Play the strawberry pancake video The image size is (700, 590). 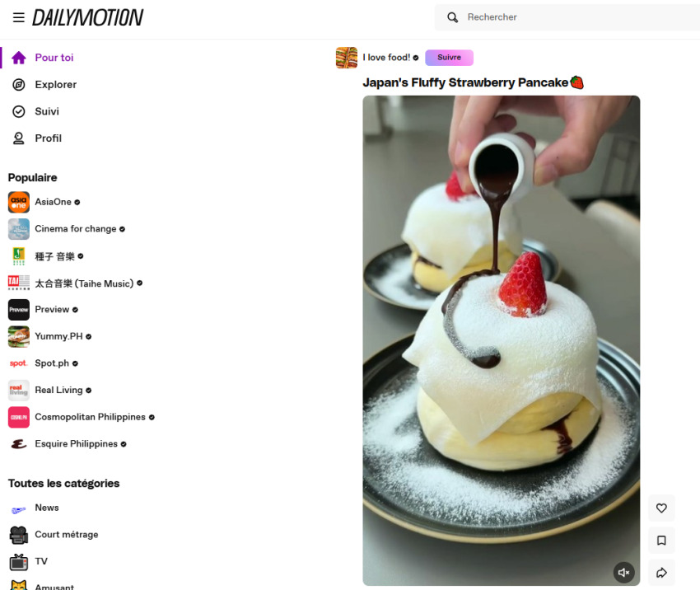coord(501,340)
